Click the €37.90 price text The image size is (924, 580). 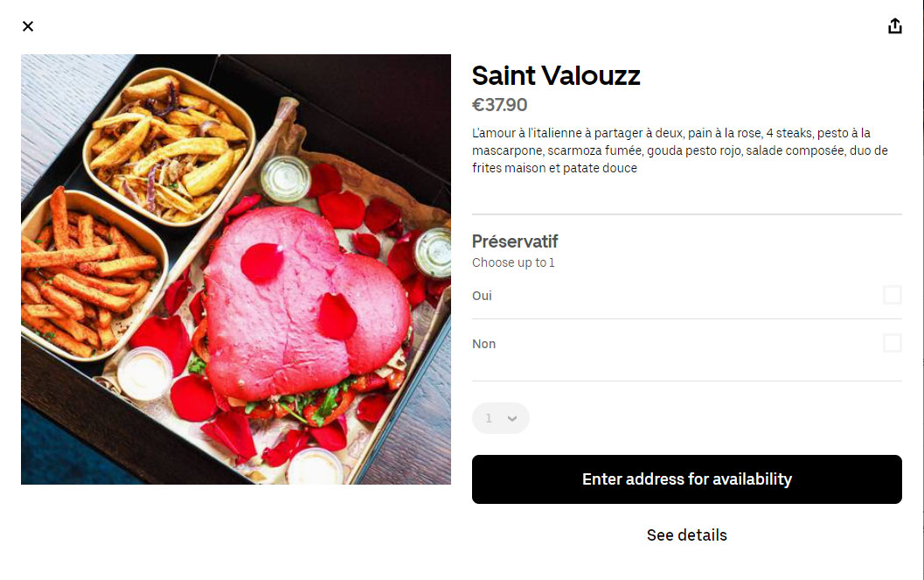pyautogui.click(x=499, y=105)
